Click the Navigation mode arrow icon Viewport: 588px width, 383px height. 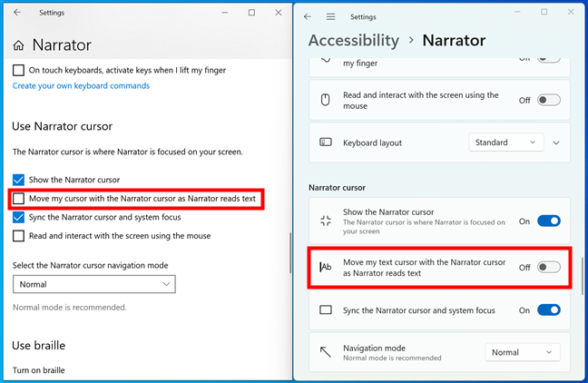(326, 352)
